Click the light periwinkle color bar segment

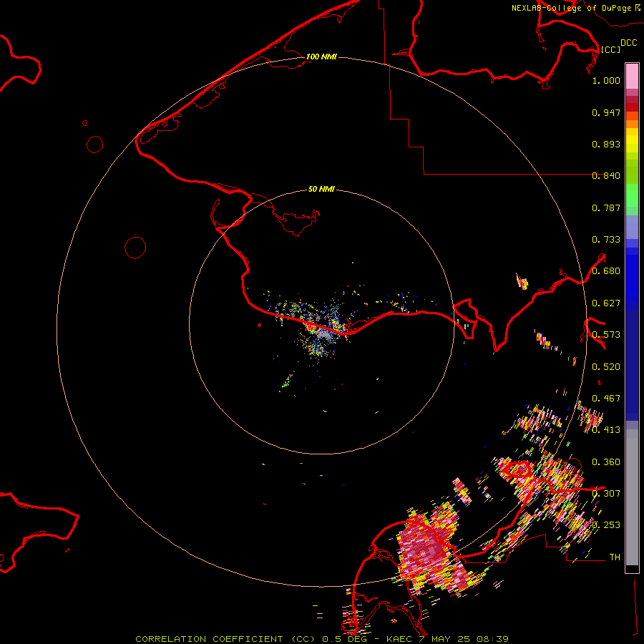coord(632,227)
